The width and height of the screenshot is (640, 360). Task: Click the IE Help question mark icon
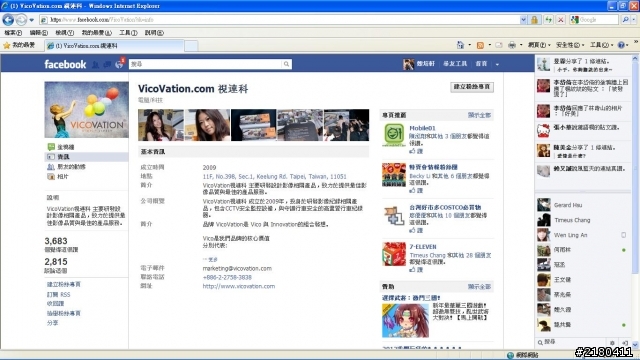click(621, 45)
